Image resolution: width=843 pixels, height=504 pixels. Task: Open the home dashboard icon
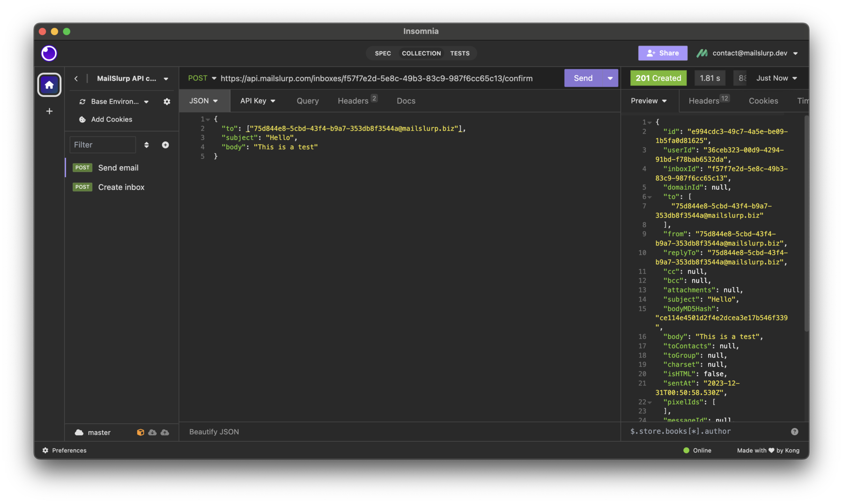49,85
